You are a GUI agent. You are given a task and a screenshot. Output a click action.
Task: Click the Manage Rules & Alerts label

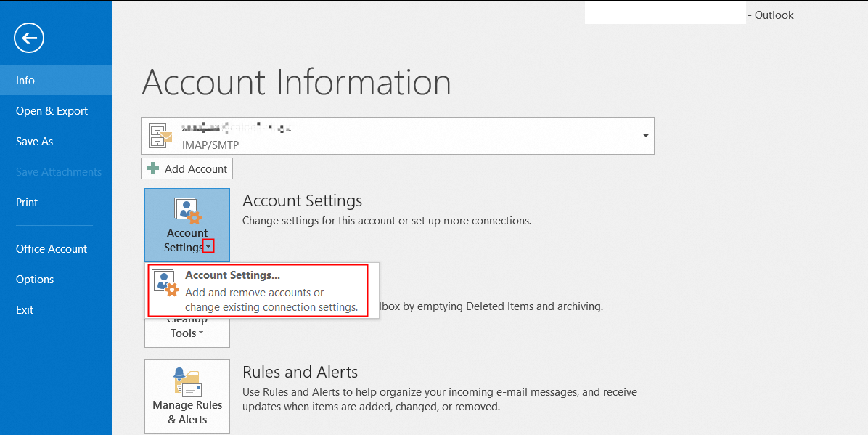tap(187, 412)
